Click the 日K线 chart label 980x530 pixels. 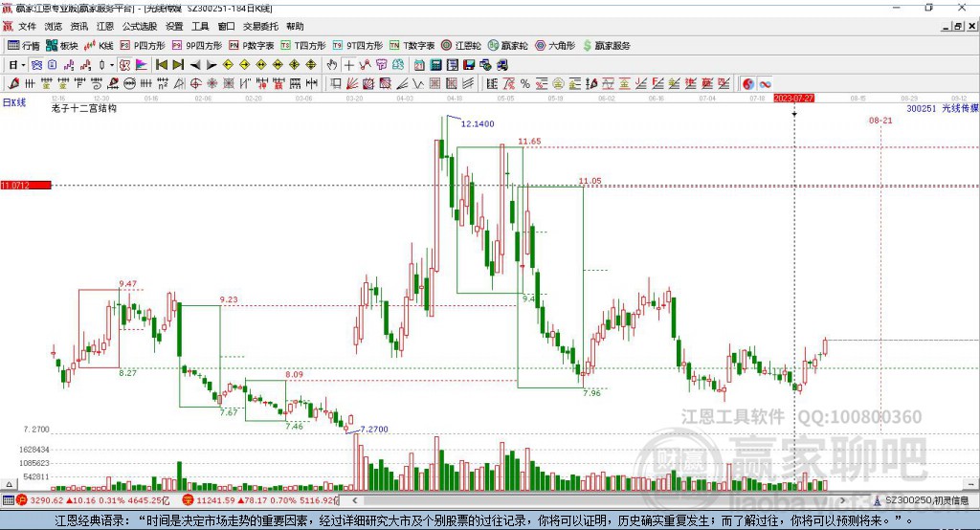coord(14,102)
